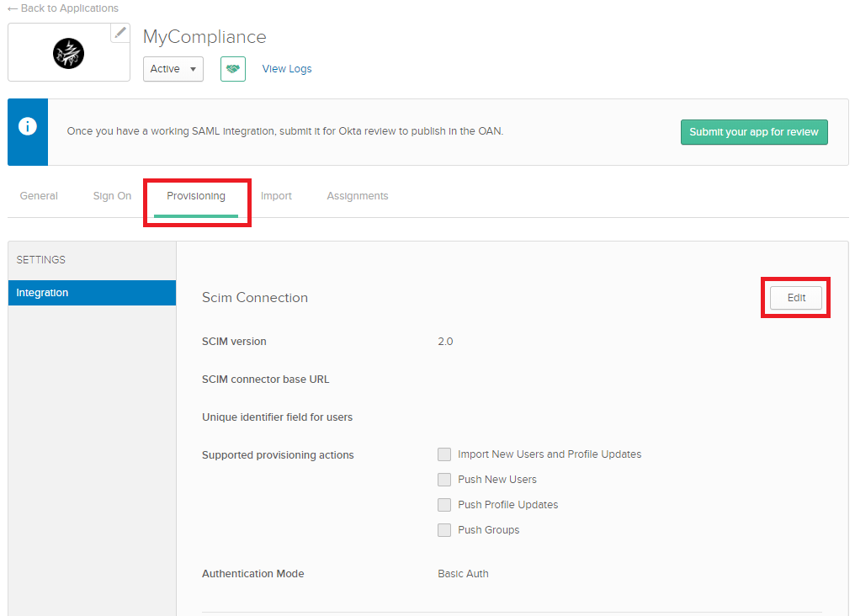Click the Unique identifier field for users label
This screenshot has width=855, height=616.
tap(277, 417)
